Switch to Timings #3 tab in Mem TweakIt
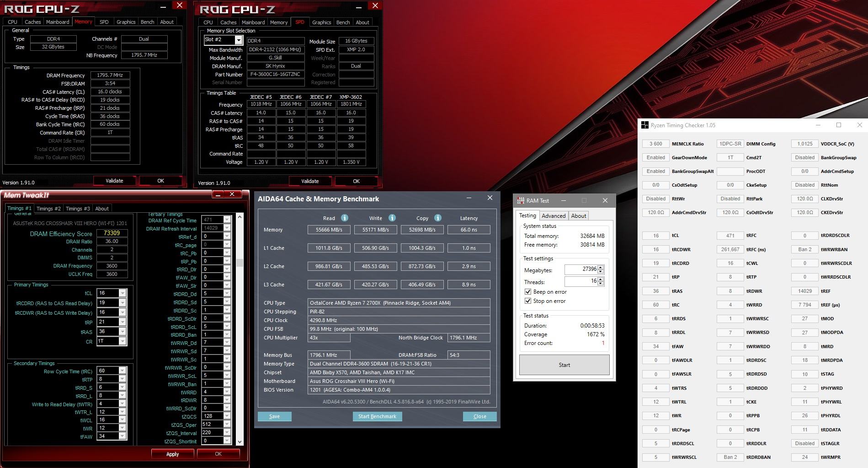Image resolution: width=868 pixels, height=468 pixels. click(x=78, y=209)
